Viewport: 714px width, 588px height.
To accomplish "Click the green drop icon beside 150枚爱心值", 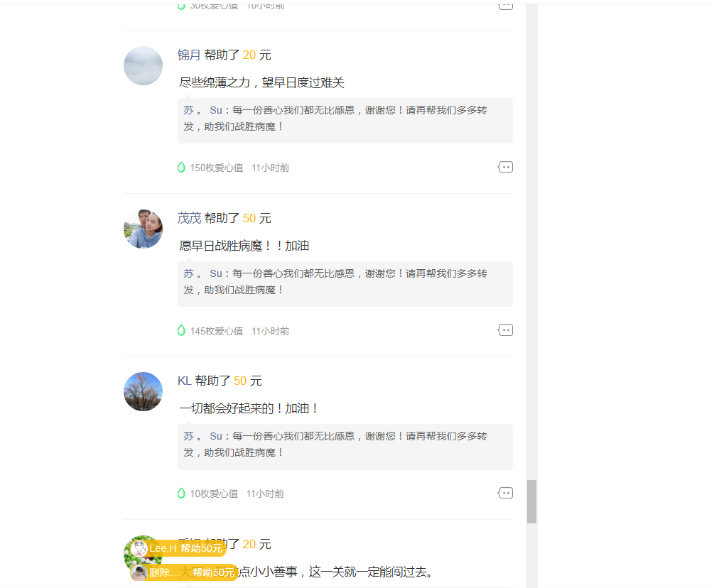I will tap(181, 168).
